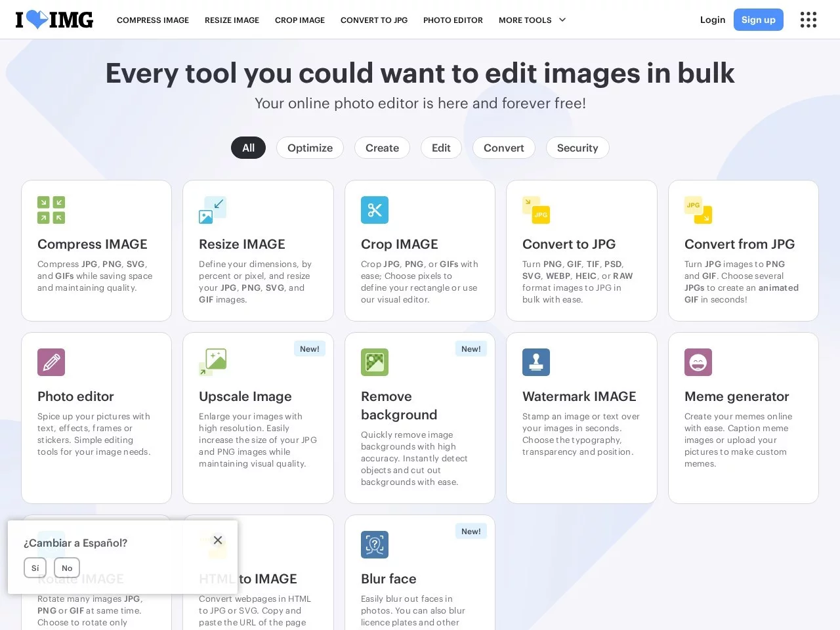Open CONVERT TO JPG in top navigation
This screenshot has height=630, width=840.
click(x=374, y=20)
